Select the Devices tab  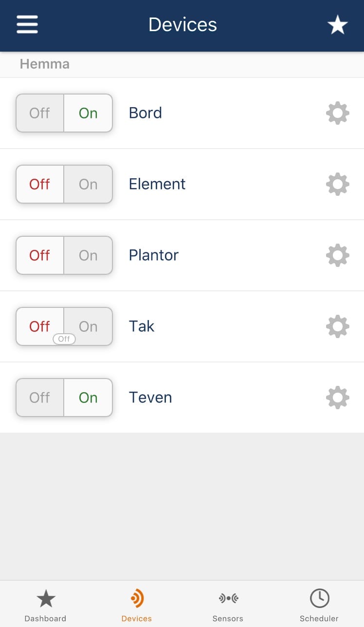tap(137, 605)
